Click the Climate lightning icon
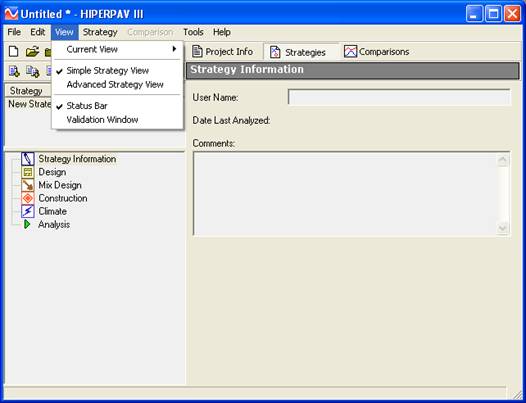 28,211
